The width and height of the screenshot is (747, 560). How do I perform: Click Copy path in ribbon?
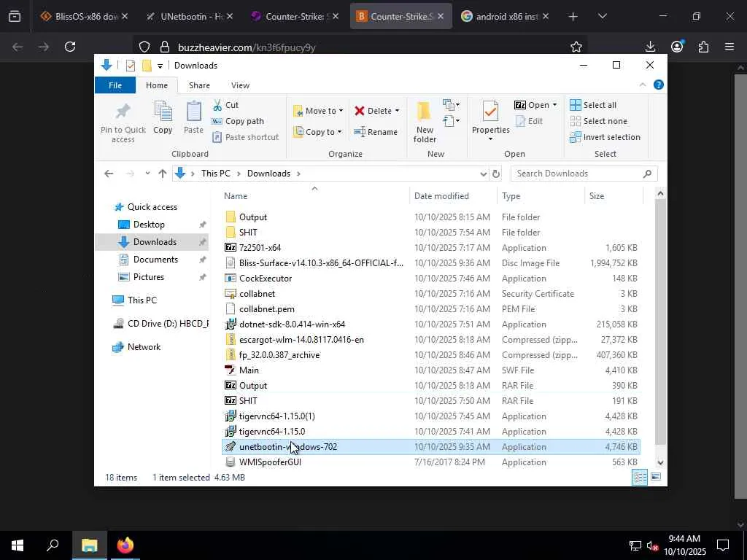click(x=239, y=121)
